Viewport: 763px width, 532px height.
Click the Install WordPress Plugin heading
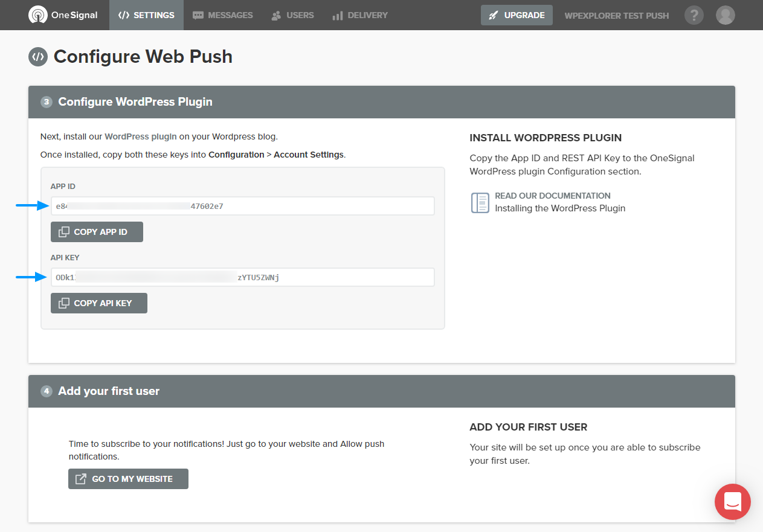546,138
